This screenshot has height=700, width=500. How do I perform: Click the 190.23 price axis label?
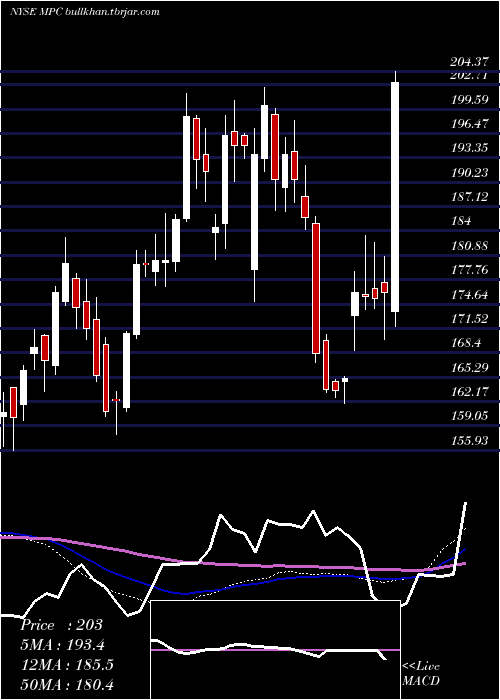click(469, 172)
